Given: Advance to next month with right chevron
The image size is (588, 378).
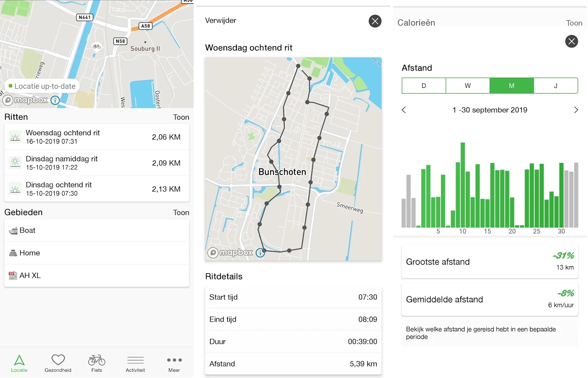Looking at the screenshot, I should coord(576,110).
